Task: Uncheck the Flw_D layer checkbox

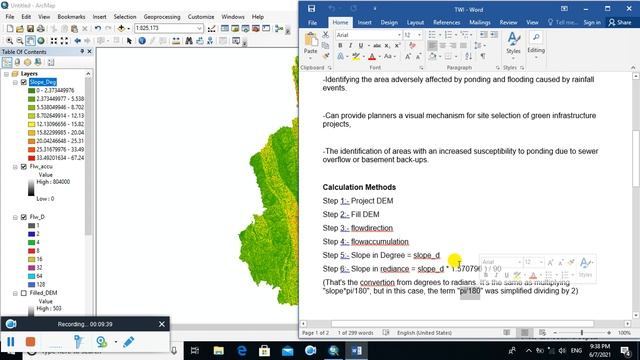Action: pos(24,217)
